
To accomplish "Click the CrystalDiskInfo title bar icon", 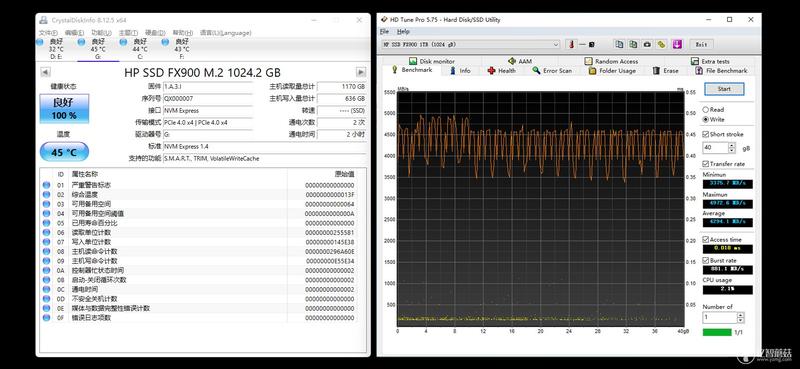I will [43, 20].
